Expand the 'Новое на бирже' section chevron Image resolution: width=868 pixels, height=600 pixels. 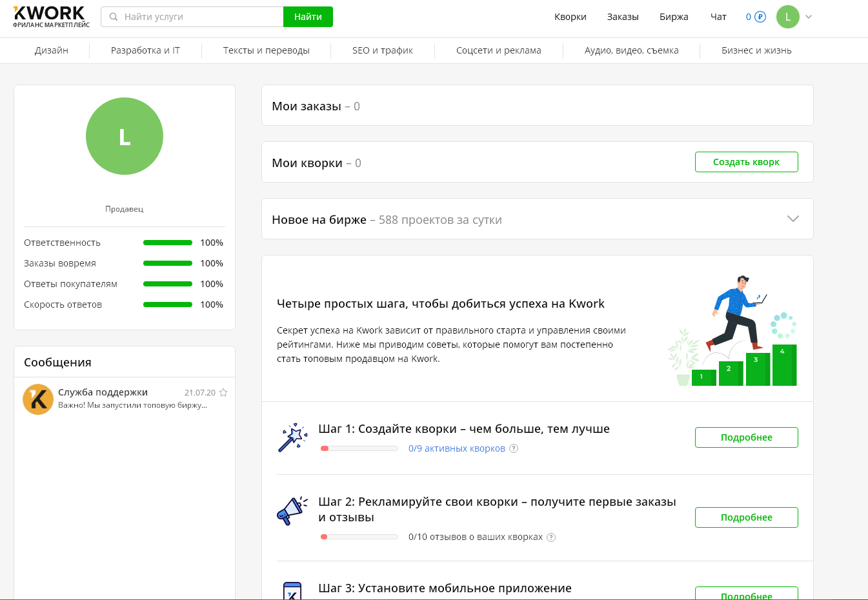[793, 219]
